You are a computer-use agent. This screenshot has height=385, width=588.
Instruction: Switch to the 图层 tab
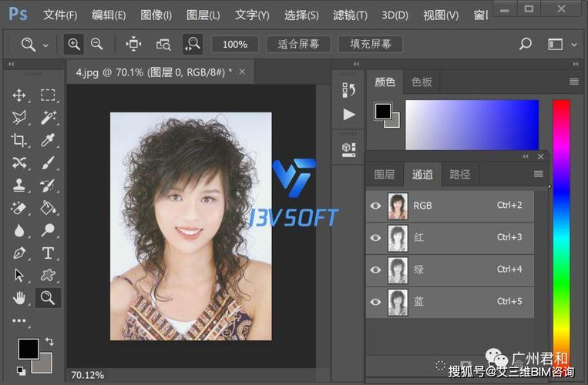coord(385,174)
